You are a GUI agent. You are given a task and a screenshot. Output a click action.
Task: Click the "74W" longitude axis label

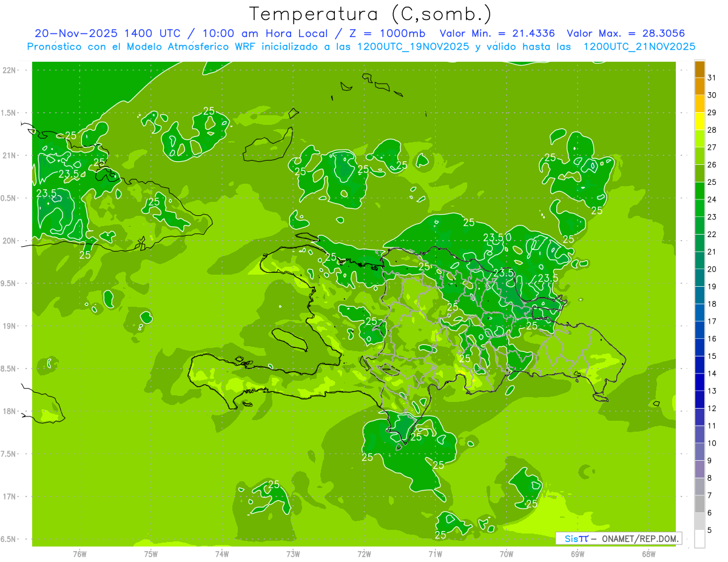point(221,554)
